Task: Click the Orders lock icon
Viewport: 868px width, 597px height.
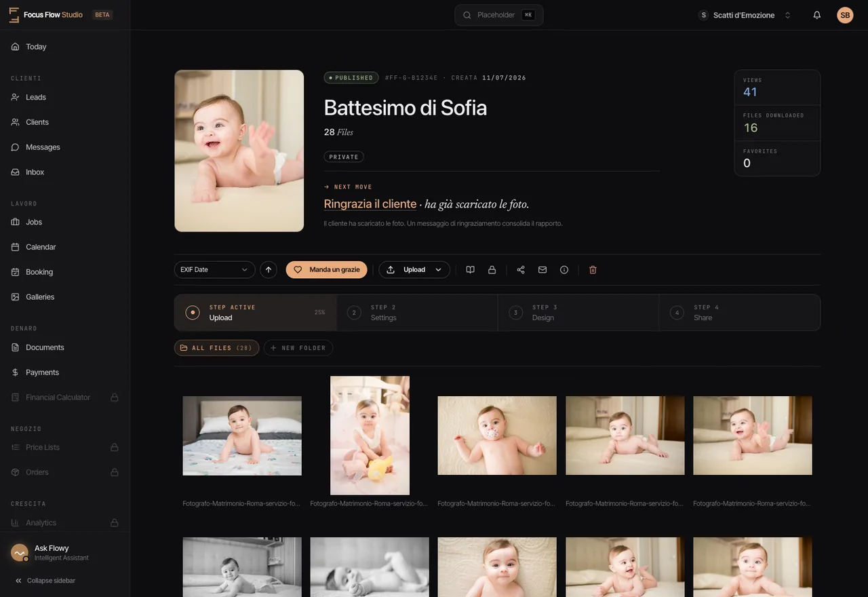Action: 115,472
